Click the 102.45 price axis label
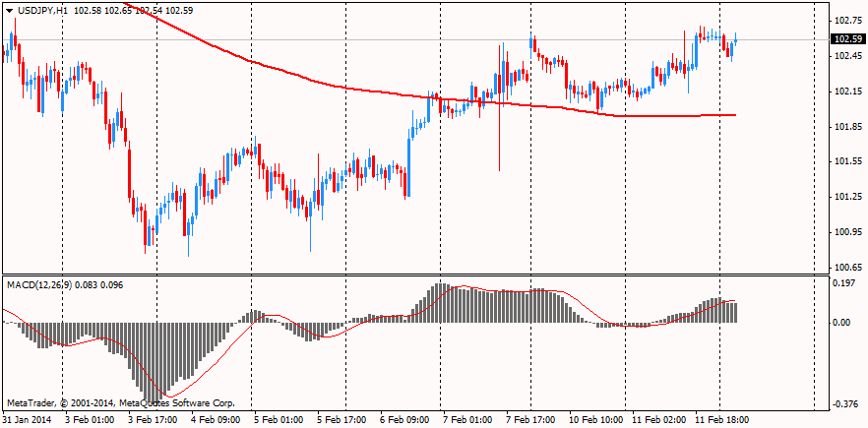This screenshot has width=868, height=428. click(x=849, y=56)
